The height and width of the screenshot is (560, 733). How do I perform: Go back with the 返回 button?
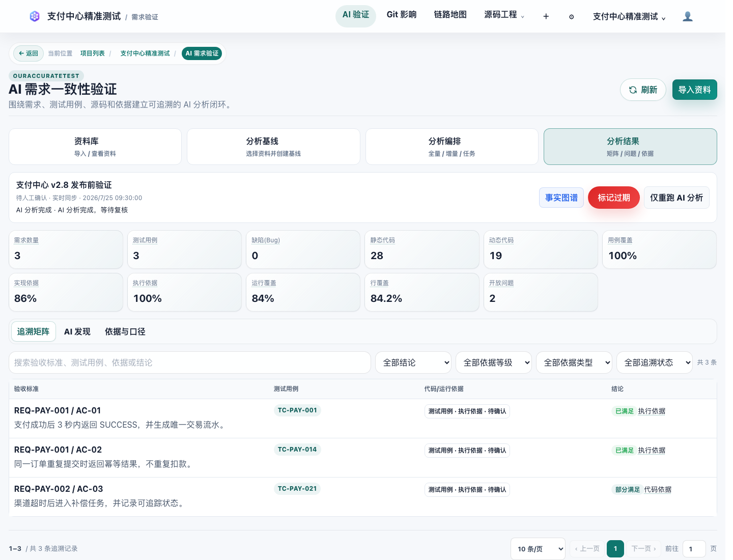coord(29,53)
